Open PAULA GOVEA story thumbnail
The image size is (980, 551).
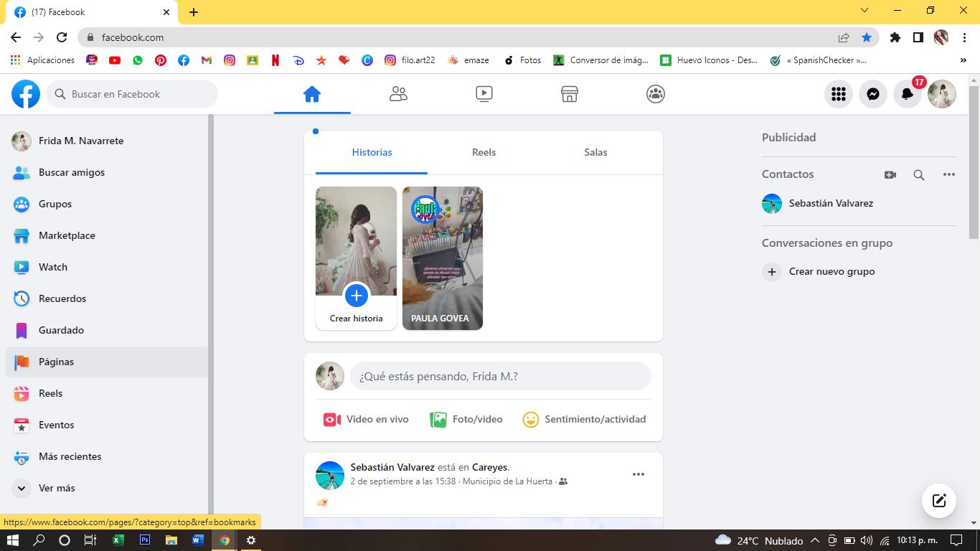pos(443,258)
